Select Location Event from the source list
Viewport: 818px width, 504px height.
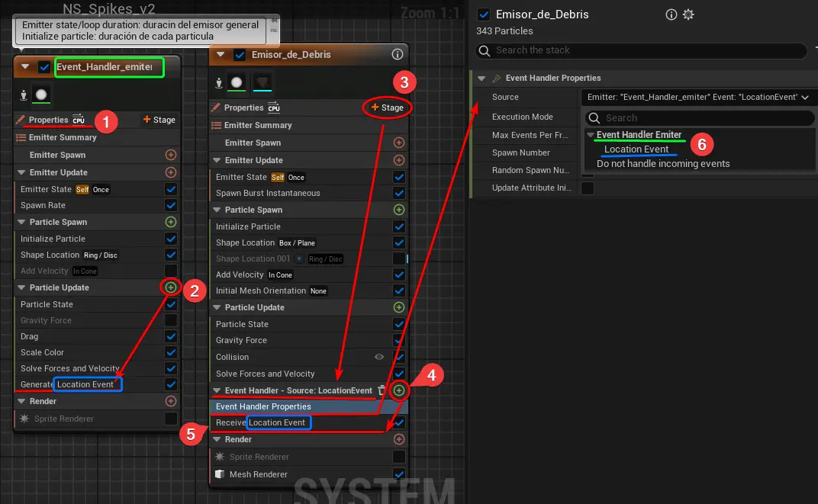636,149
